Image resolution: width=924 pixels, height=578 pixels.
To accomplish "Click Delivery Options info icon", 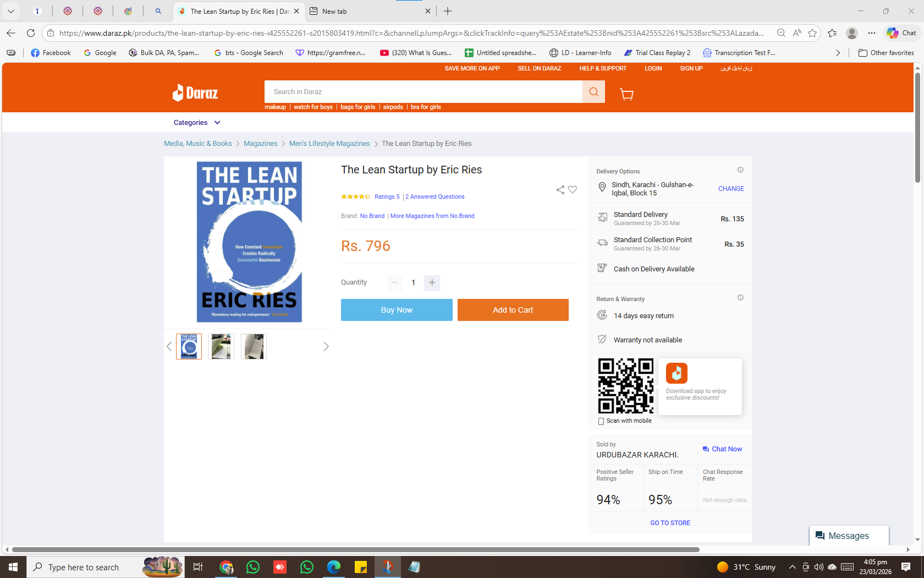I will (x=740, y=170).
